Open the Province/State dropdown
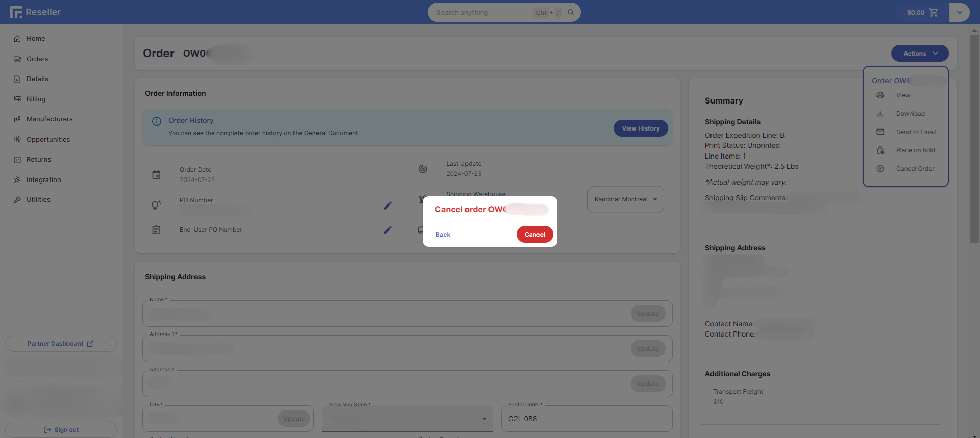The height and width of the screenshot is (438, 980). point(407,419)
